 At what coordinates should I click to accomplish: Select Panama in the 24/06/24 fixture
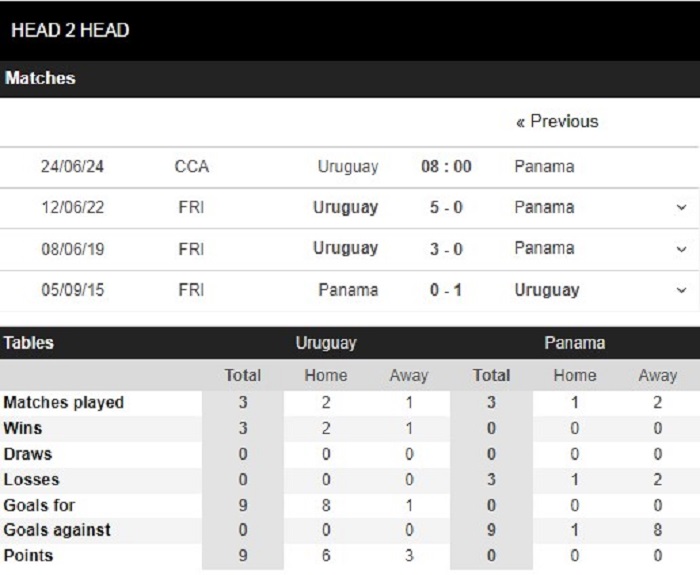(x=544, y=167)
